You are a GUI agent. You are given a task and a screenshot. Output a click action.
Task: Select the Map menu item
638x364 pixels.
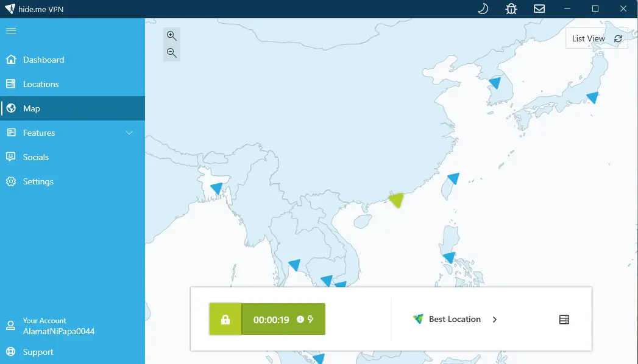(73, 108)
